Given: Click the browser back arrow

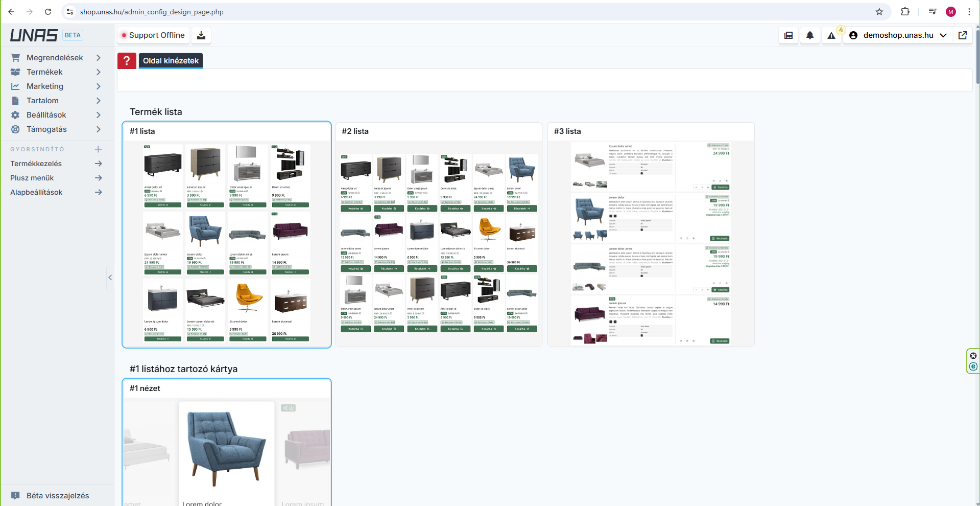Looking at the screenshot, I should 11,12.
